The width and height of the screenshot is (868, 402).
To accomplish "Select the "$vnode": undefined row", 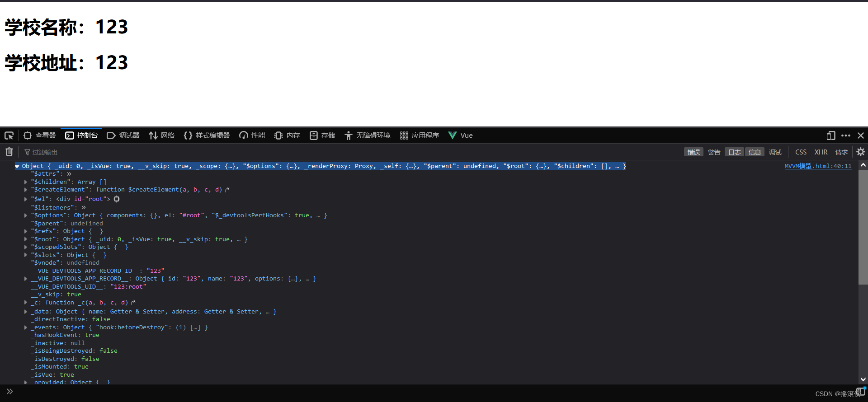I will pyautogui.click(x=65, y=263).
